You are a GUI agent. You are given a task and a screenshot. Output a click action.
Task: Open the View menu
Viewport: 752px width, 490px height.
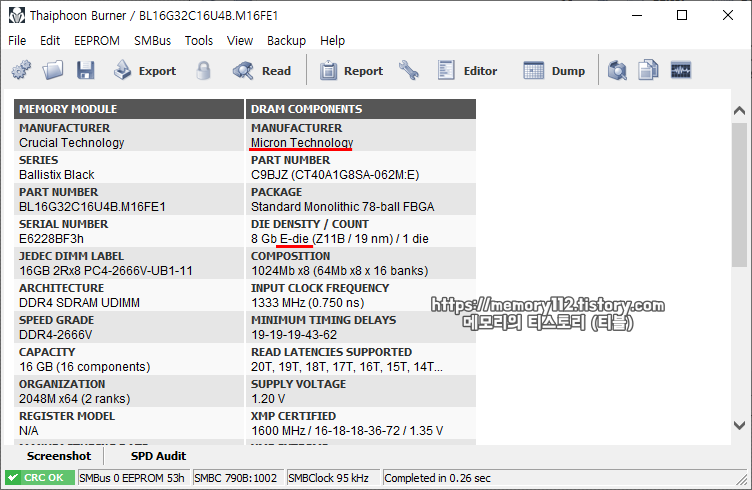[x=240, y=41]
